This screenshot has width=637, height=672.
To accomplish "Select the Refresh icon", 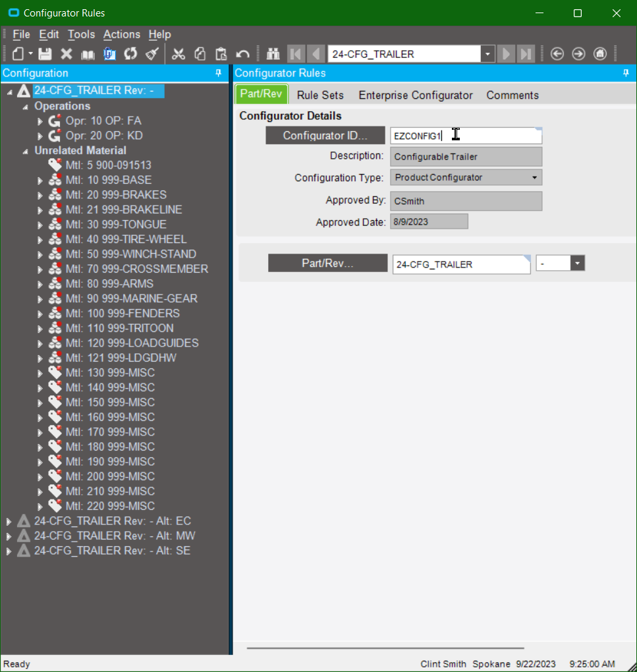I will click(x=130, y=53).
